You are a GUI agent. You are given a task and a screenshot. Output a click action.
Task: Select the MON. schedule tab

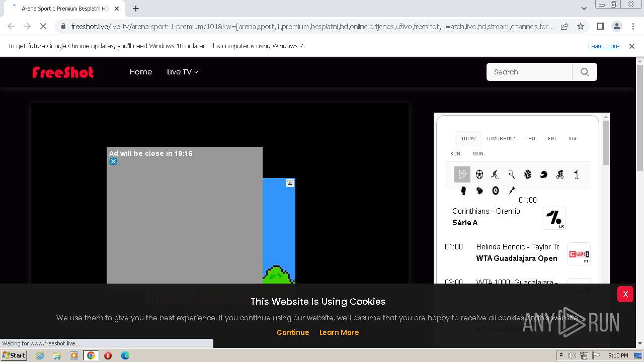[478, 153]
